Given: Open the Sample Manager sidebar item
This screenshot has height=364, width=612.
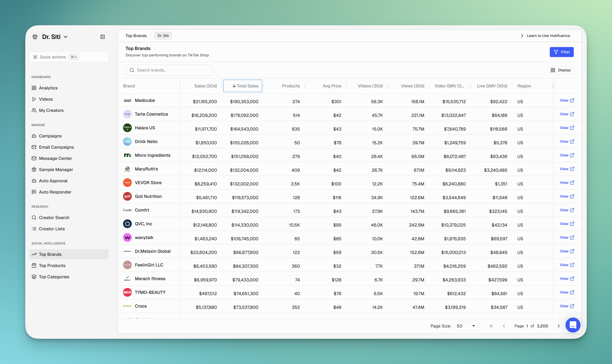Looking at the screenshot, I should (56, 170).
